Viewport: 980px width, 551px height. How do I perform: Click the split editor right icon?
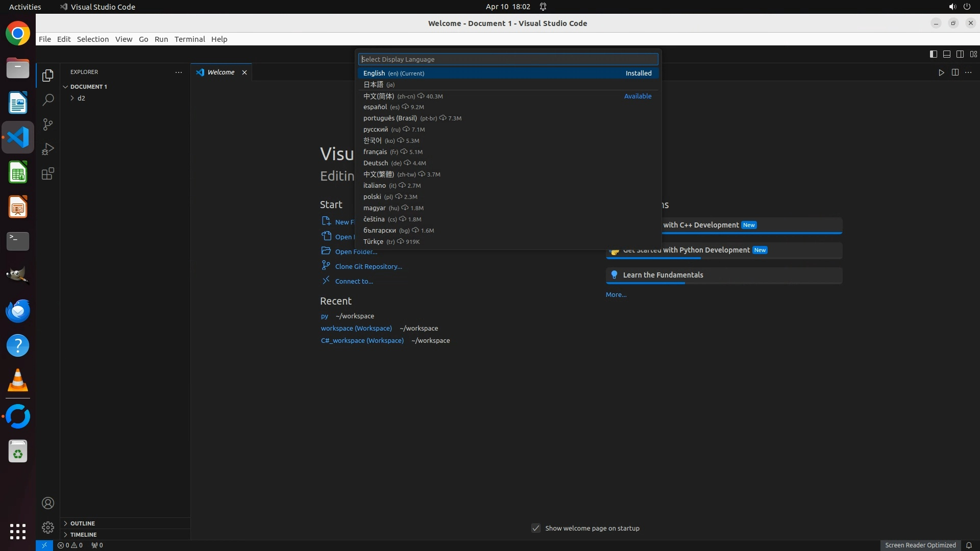click(x=955, y=72)
